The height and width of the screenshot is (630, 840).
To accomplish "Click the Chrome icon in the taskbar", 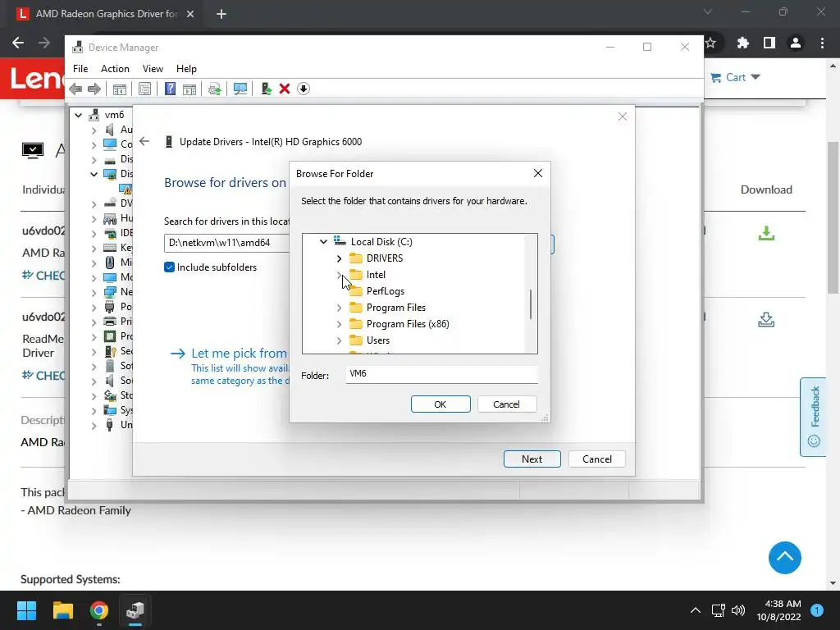I will pyautogui.click(x=99, y=610).
